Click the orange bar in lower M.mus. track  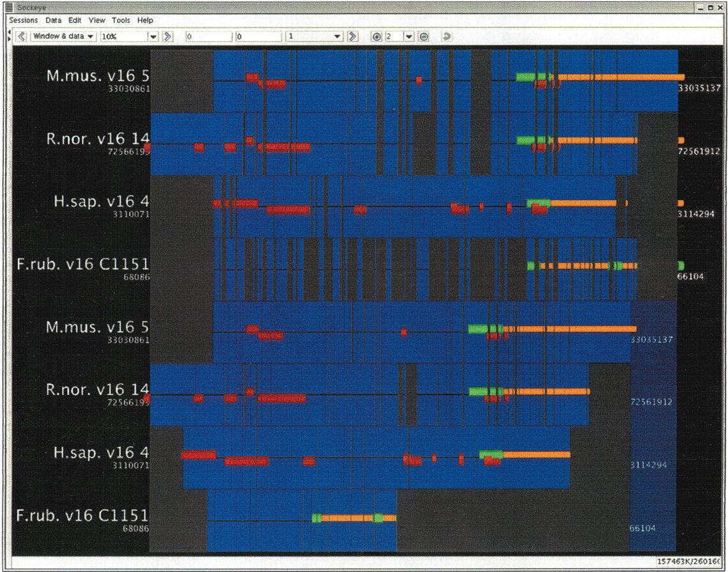click(570, 329)
